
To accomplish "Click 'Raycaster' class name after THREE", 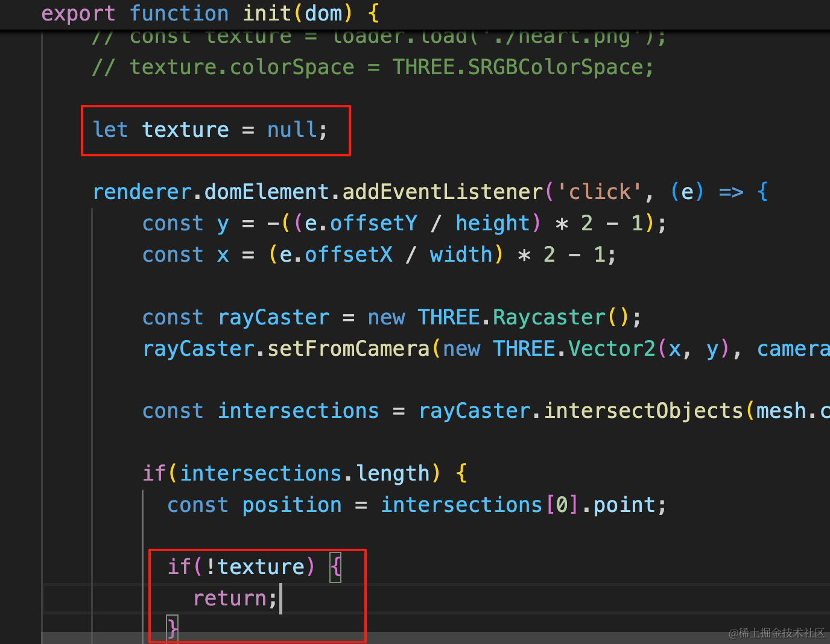I will [549, 317].
